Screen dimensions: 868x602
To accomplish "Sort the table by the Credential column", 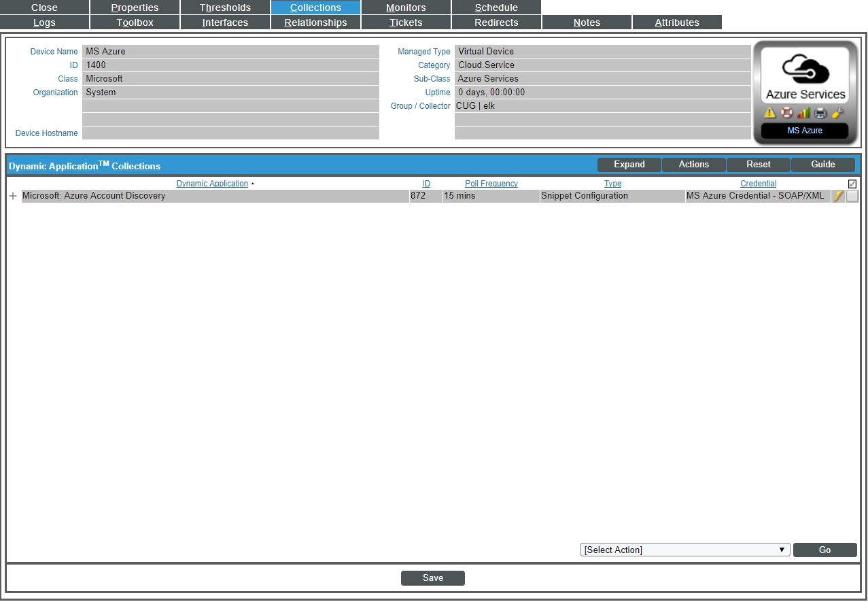I will click(x=758, y=183).
